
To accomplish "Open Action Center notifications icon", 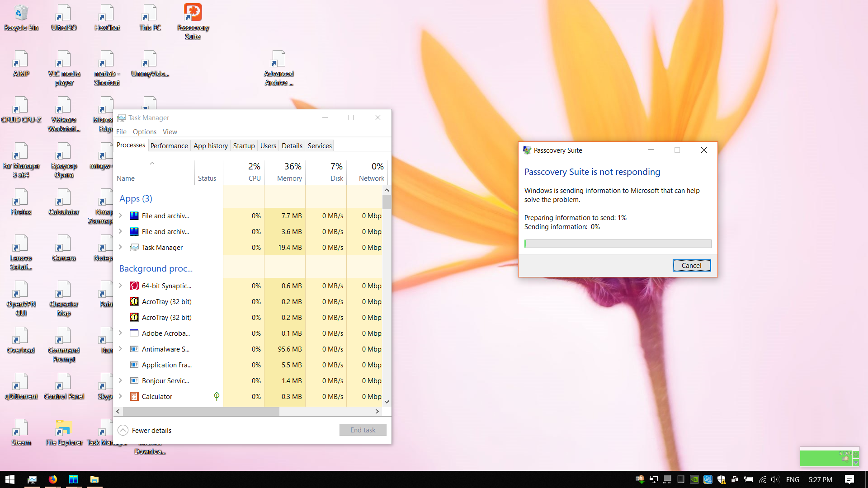I will pos(849,479).
